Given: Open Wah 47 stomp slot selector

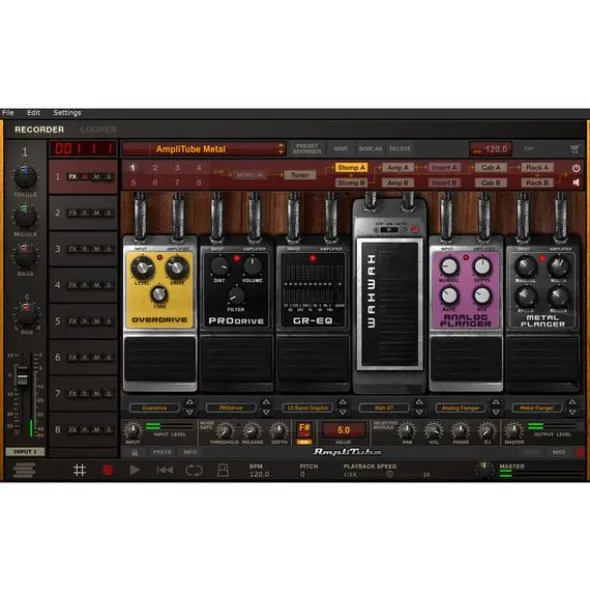Looking at the screenshot, I should (x=384, y=408).
